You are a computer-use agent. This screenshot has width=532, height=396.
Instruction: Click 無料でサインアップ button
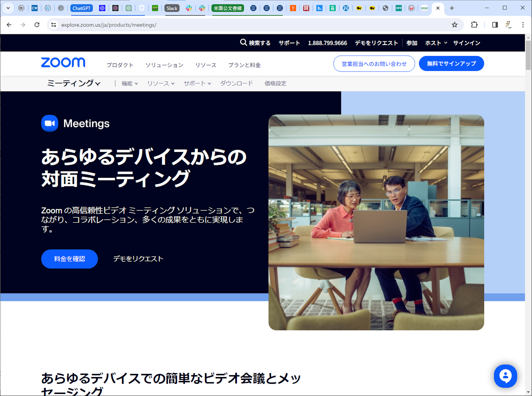pos(451,64)
